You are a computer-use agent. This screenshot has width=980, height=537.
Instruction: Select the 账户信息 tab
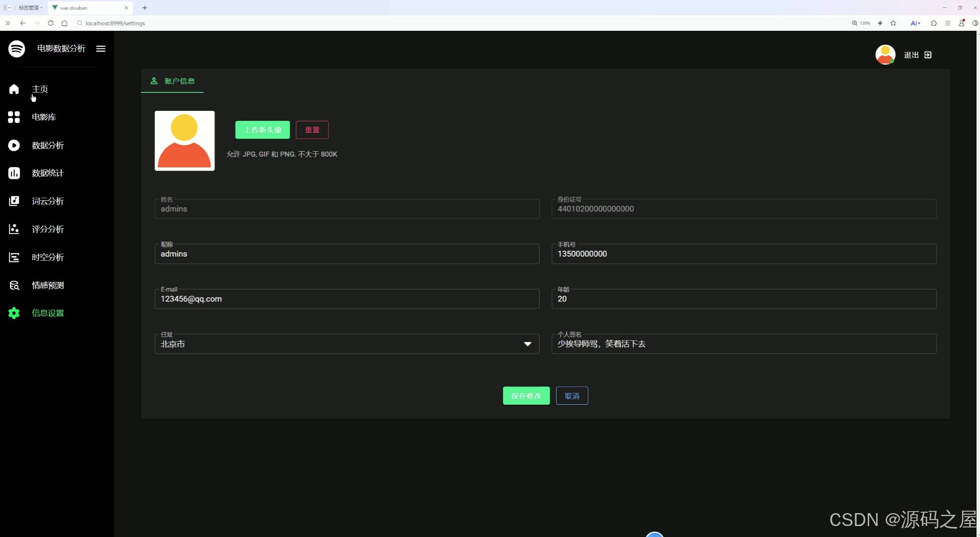click(172, 81)
